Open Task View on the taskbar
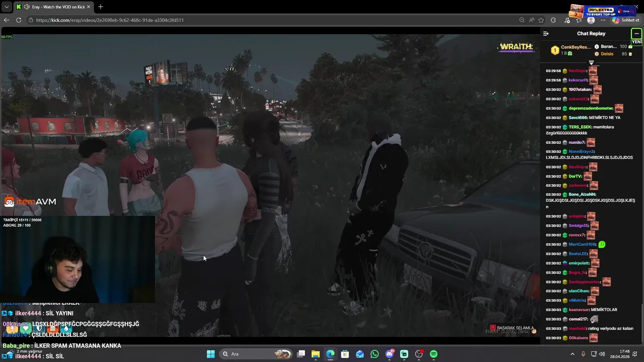The width and height of the screenshot is (644, 362). [x=301, y=354]
